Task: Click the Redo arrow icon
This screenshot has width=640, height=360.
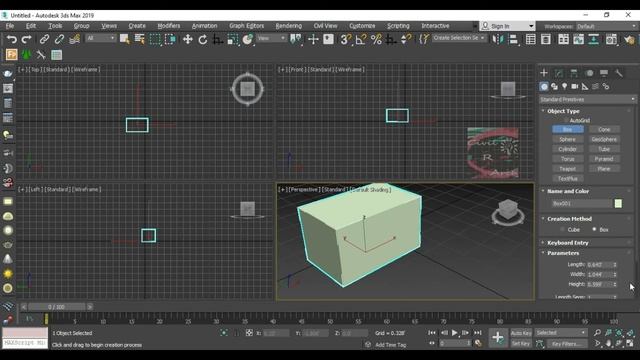Action: [27, 39]
